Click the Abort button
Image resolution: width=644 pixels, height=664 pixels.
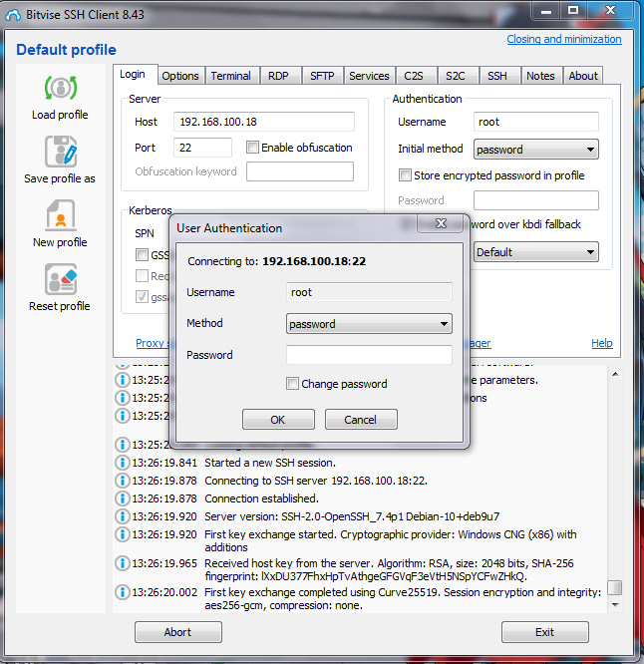coord(178,632)
